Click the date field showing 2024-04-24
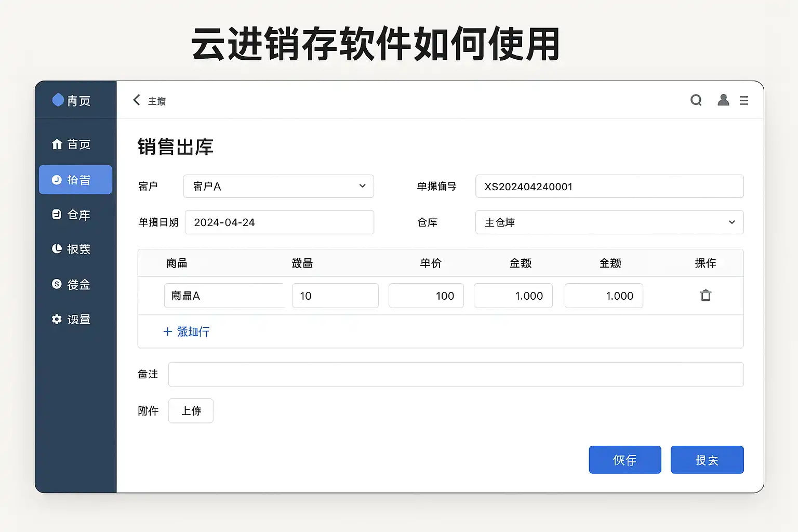798x532 pixels. pos(279,222)
